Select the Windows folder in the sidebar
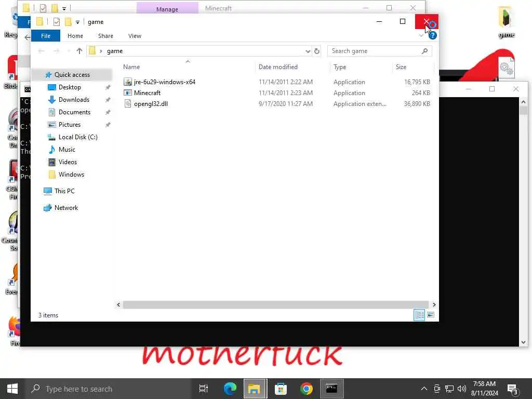 (x=71, y=175)
